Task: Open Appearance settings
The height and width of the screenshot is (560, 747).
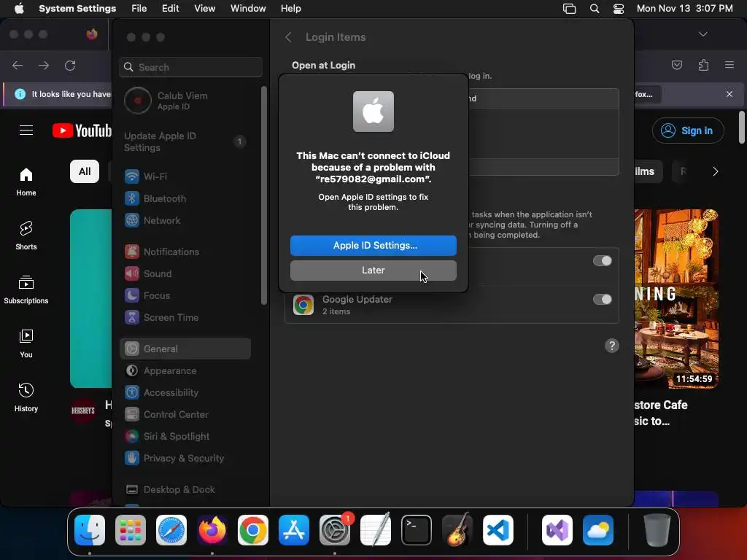Action: (x=185, y=370)
